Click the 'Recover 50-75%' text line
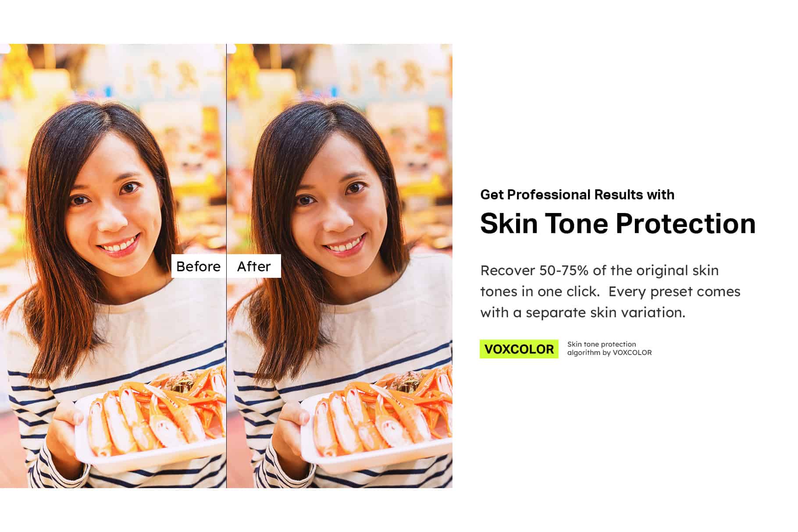 (x=599, y=270)
